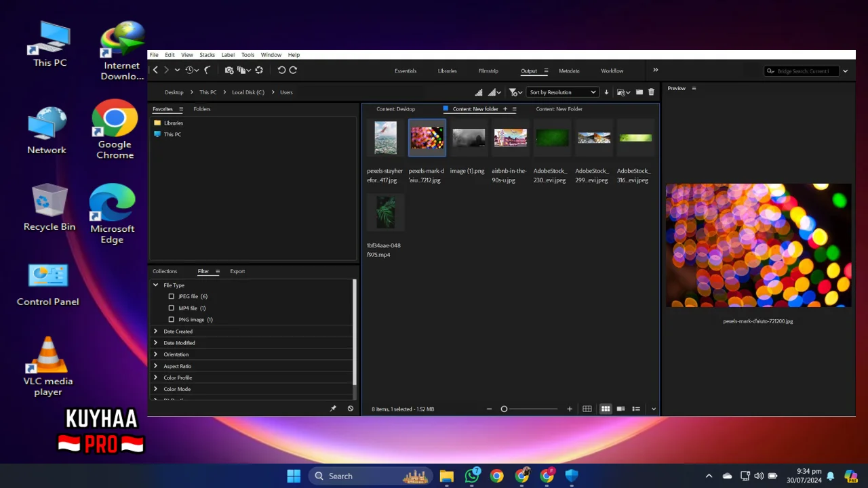Select the 1bf34aae-048 f975.mp4 thumbnail
The image size is (868, 488).
pyautogui.click(x=385, y=212)
